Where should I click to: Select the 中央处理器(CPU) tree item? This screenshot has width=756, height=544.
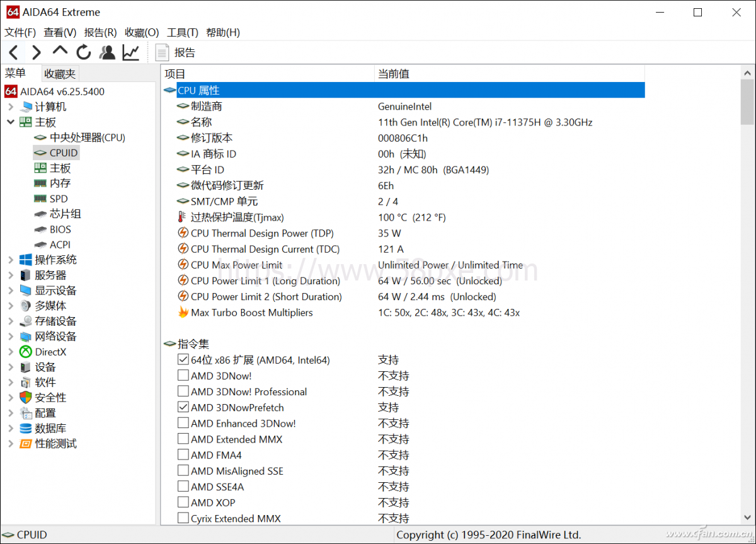coord(87,137)
